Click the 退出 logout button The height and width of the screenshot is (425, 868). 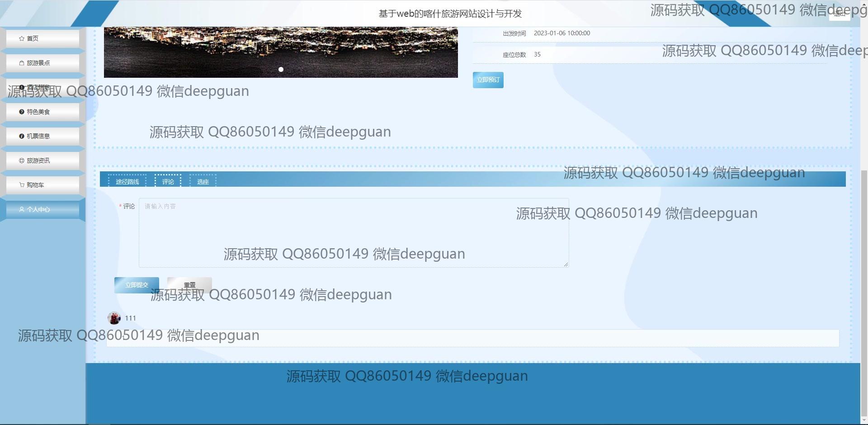840,14
